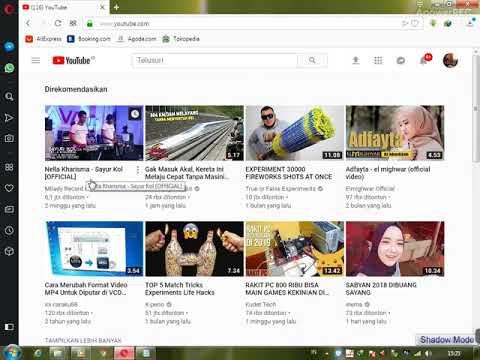Image resolution: width=480 pixels, height=360 pixels.
Task: Click TAMPILKAN LEBIH BANYAK to show more
Action: point(83,340)
